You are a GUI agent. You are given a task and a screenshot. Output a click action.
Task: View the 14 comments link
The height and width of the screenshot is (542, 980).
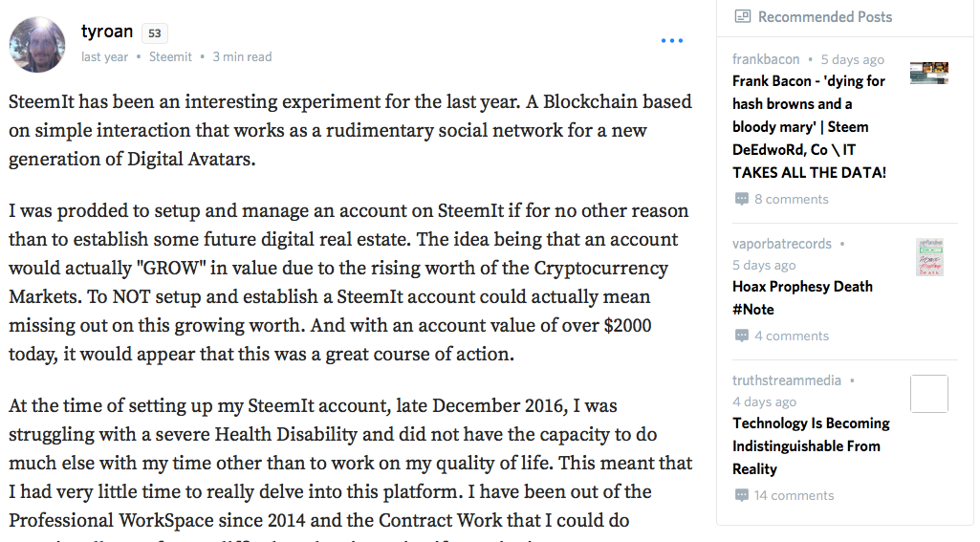pos(794,495)
